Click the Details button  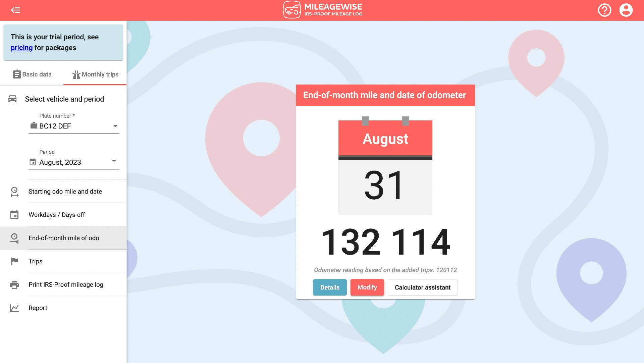pyautogui.click(x=330, y=288)
